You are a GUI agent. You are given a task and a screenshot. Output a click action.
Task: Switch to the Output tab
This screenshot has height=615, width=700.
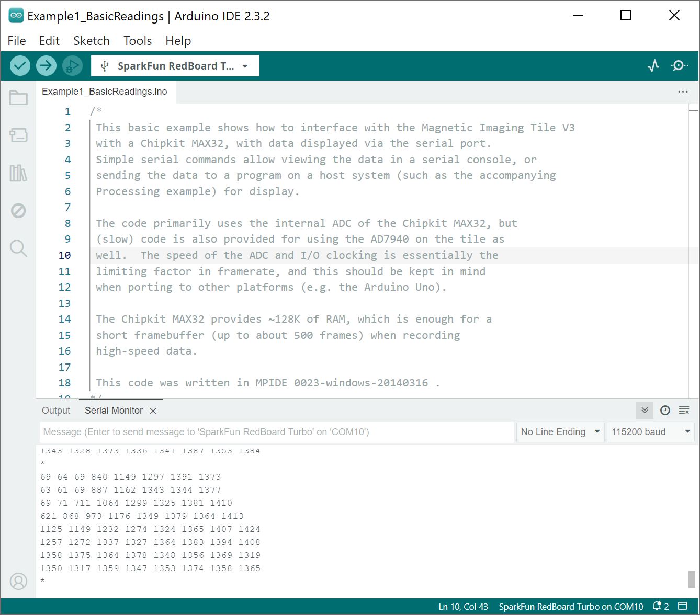click(56, 411)
